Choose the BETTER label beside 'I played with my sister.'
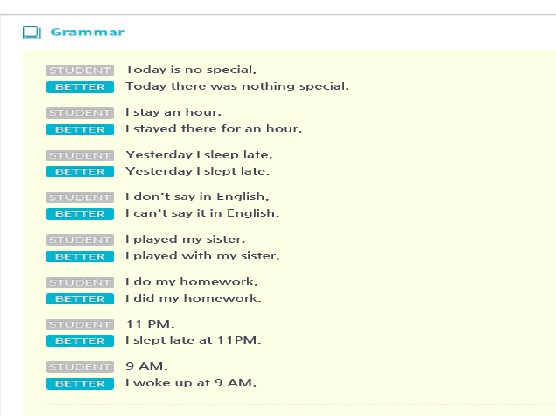The image size is (556, 416). tap(80, 256)
